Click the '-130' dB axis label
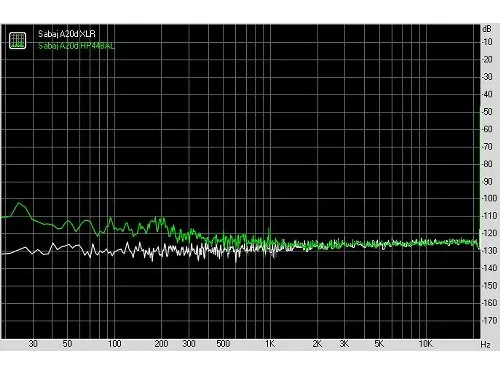The height and width of the screenshot is (375, 500). (x=489, y=251)
